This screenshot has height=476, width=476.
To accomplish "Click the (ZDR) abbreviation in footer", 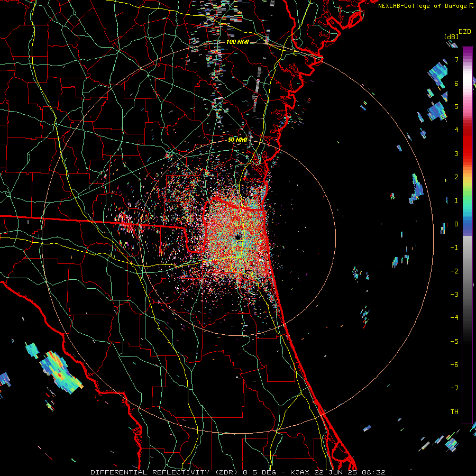I will [226, 472].
